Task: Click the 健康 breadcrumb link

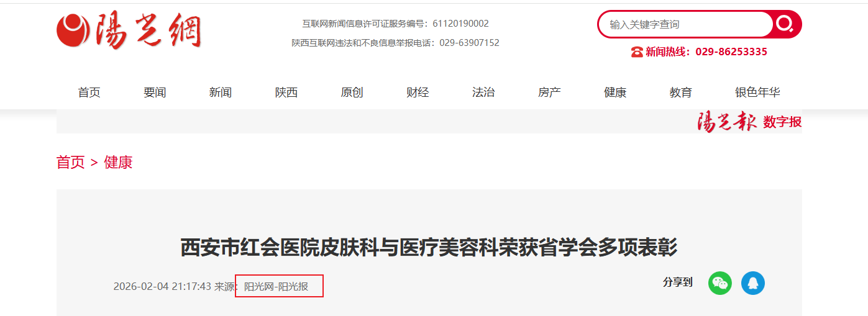Action: [118, 163]
